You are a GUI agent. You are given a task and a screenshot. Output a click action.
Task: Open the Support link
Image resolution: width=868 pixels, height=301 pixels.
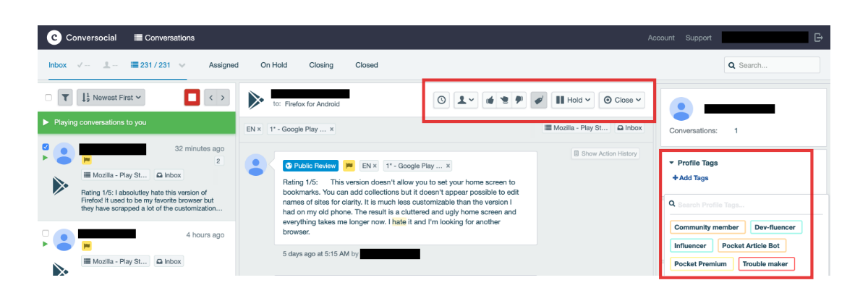699,38
